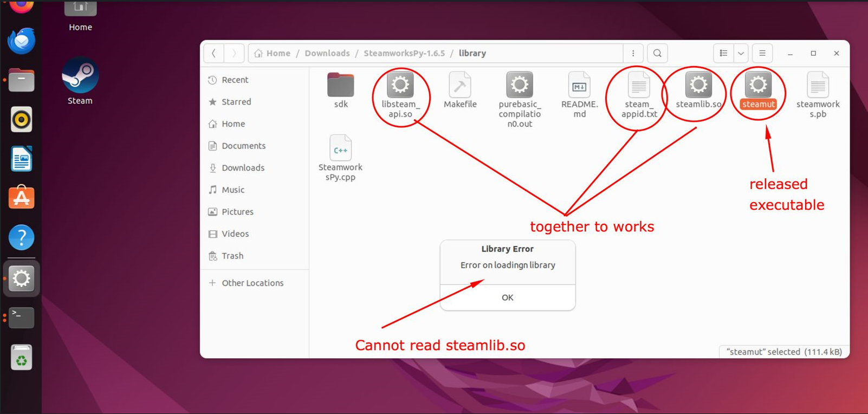Screen dimensions: 868x414
Task: Switch to list view
Action: (723, 53)
